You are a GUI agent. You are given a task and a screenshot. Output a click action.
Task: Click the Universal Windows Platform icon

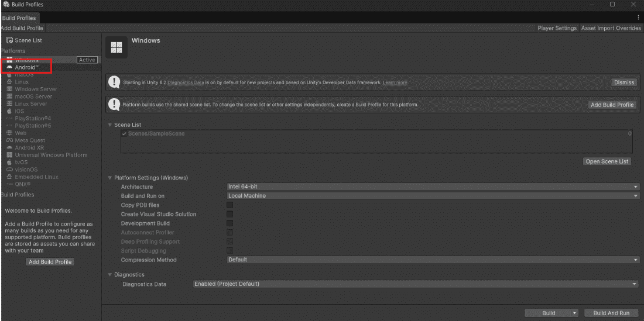click(9, 155)
